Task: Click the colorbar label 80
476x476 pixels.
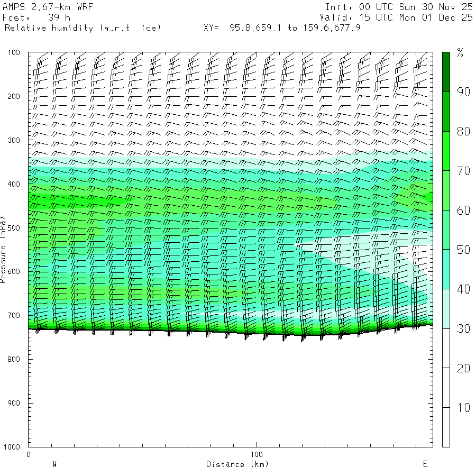Action: (463, 132)
